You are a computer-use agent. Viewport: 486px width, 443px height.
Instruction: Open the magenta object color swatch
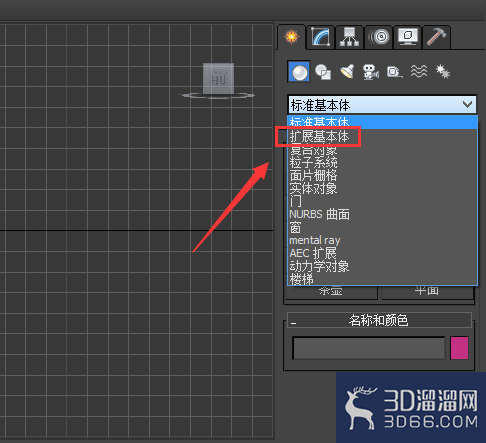click(459, 348)
